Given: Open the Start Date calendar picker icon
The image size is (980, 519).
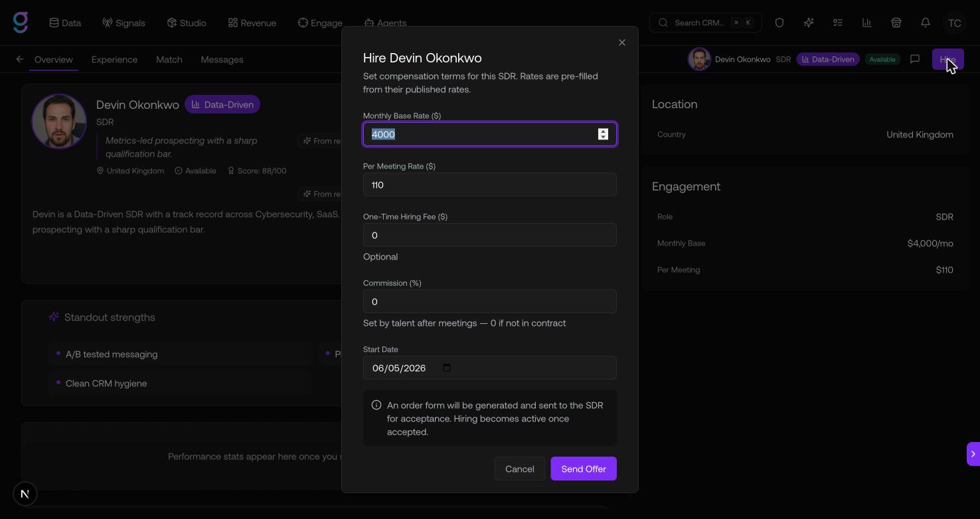Looking at the screenshot, I should (x=447, y=368).
